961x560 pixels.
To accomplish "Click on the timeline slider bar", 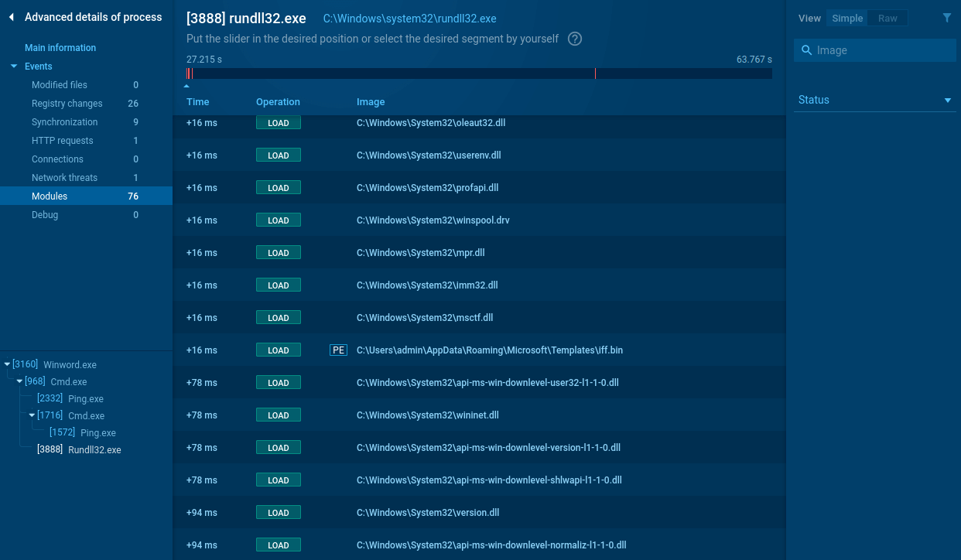I will tap(479, 73).
